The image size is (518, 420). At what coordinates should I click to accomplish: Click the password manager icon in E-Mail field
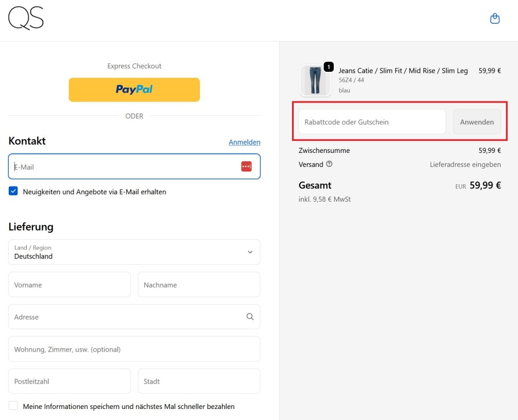coord(246,167)
